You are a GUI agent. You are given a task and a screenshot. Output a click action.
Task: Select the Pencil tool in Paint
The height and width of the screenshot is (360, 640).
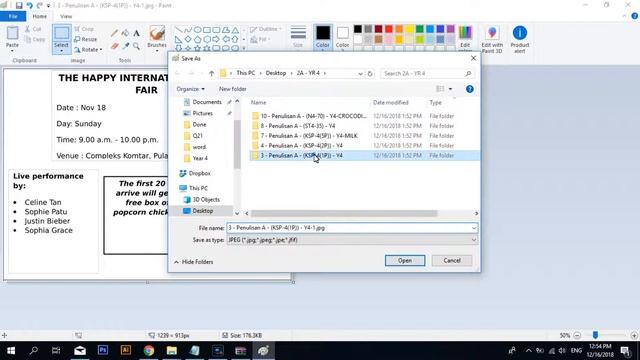115,33
